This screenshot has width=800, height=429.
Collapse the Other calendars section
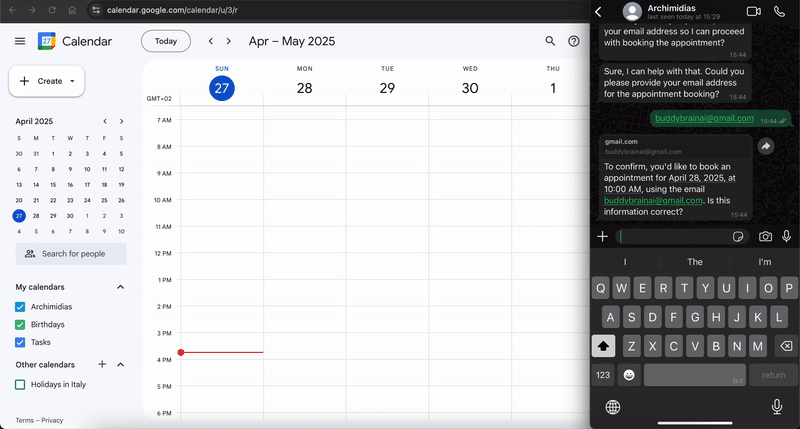coord(120,364)
